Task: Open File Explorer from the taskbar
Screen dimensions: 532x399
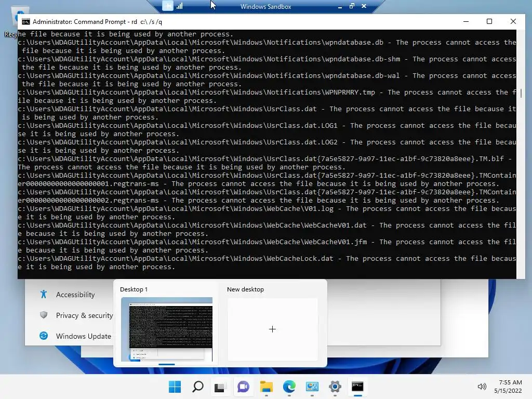Action: (267, 387)
